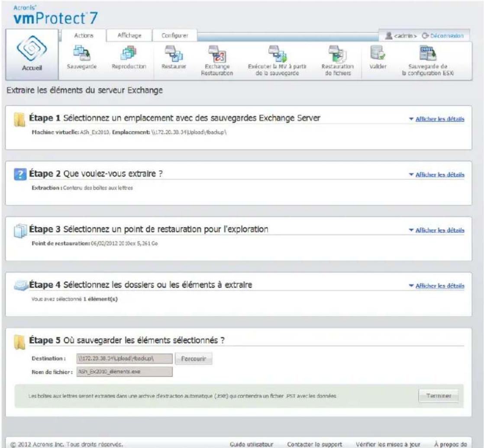Click the copyright Acronis footer text
Image resolution: width=484 pixels, height=448 pixels.
pos(67,444)
